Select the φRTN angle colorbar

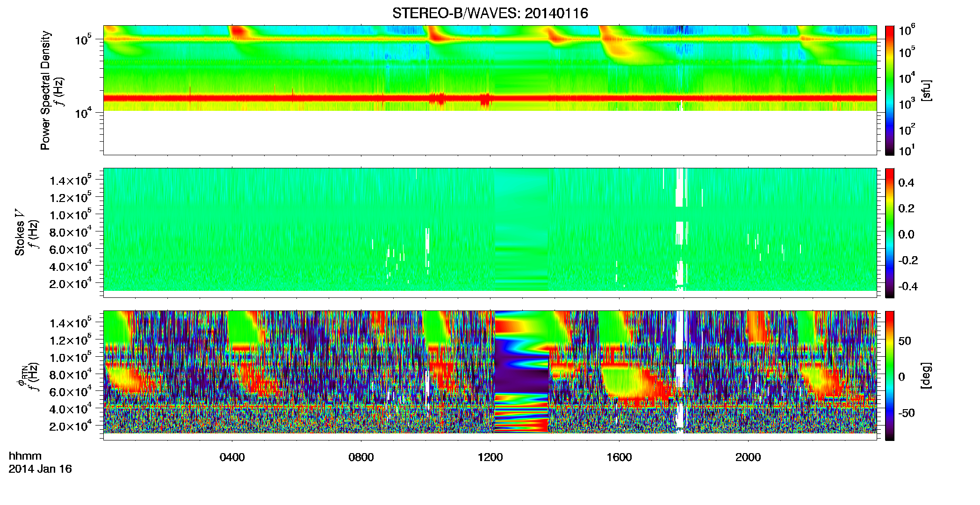890,375
